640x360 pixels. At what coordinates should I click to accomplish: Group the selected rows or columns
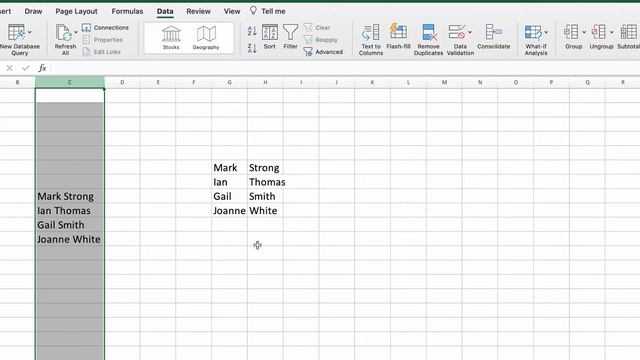click(573, 37)
